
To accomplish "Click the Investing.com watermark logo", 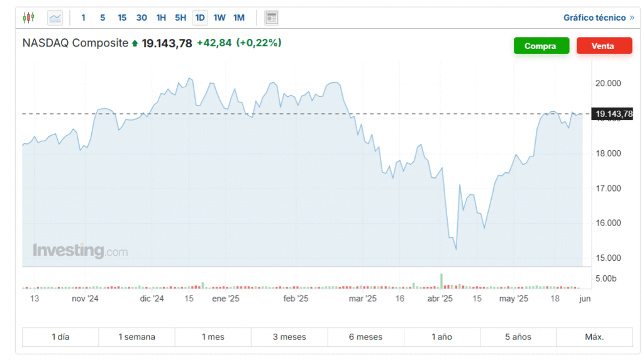I will (x=80, y=251).
